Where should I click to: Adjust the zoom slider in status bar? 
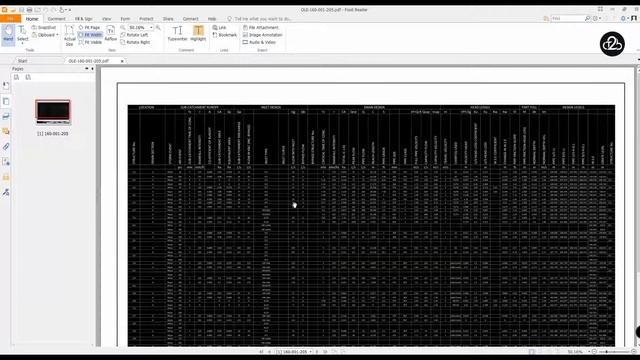point(613,352)
